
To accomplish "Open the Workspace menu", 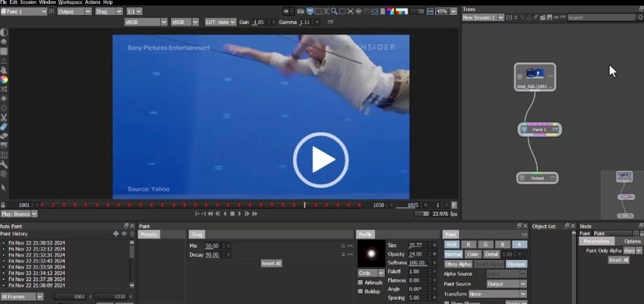I will (70, 2).
